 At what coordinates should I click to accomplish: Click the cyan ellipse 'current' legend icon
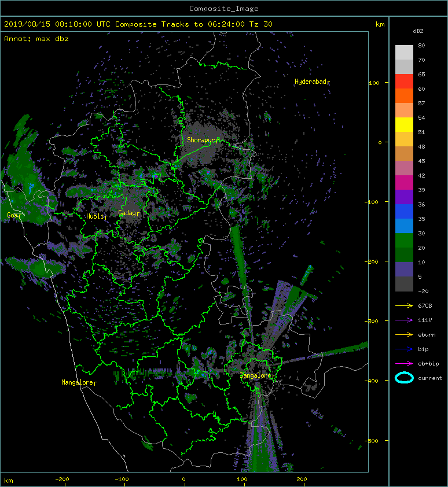(404, 378)
